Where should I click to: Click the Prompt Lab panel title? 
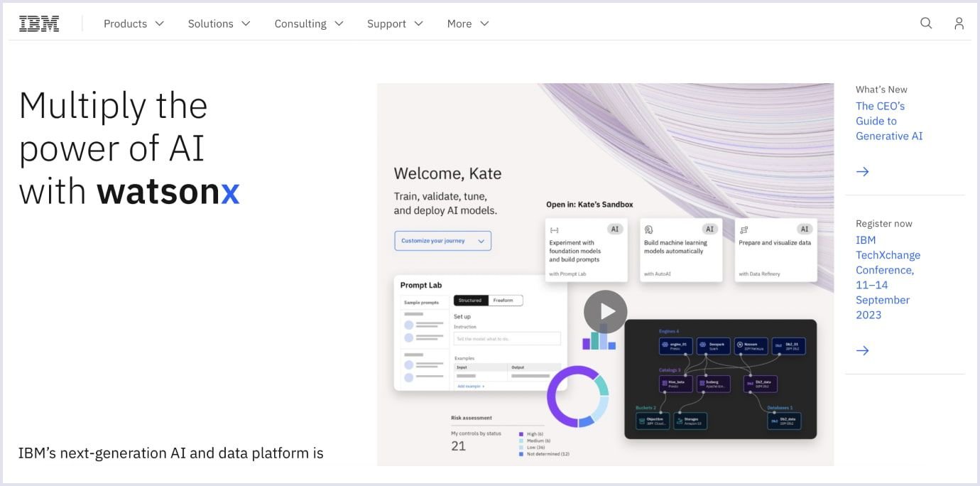pos(421,285)
